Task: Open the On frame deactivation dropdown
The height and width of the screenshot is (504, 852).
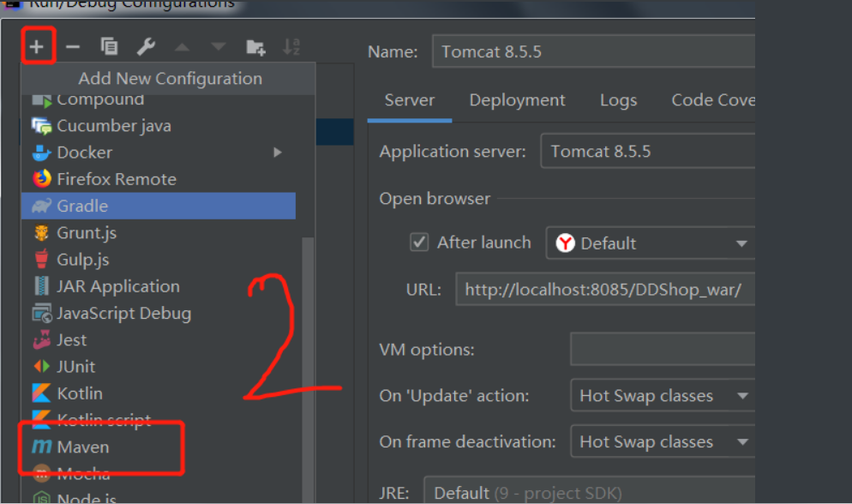Action: coord(663,441)
